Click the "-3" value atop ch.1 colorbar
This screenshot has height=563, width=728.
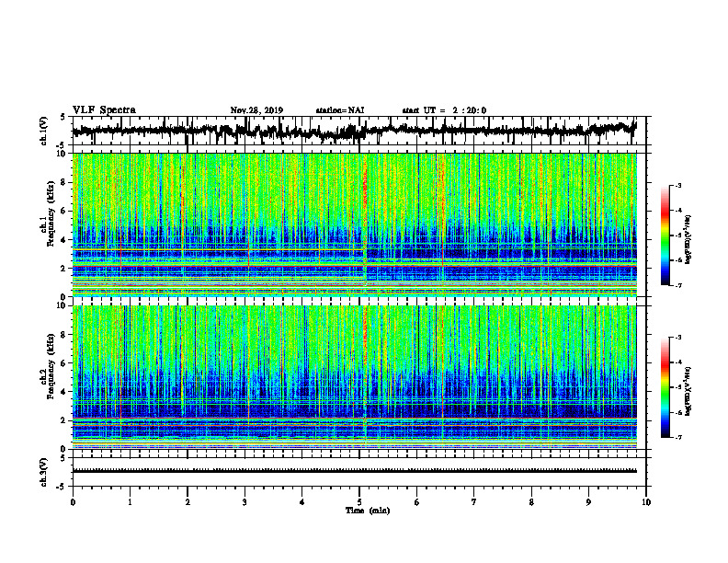pyautogui.click(x=678, y=186)
